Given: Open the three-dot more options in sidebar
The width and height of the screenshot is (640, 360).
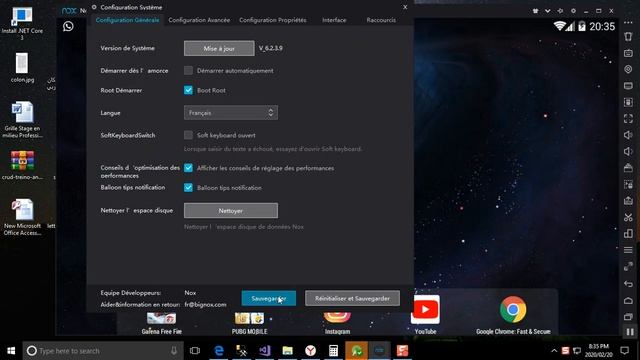Looking at the screenshot, I should [x=628, y=22].
